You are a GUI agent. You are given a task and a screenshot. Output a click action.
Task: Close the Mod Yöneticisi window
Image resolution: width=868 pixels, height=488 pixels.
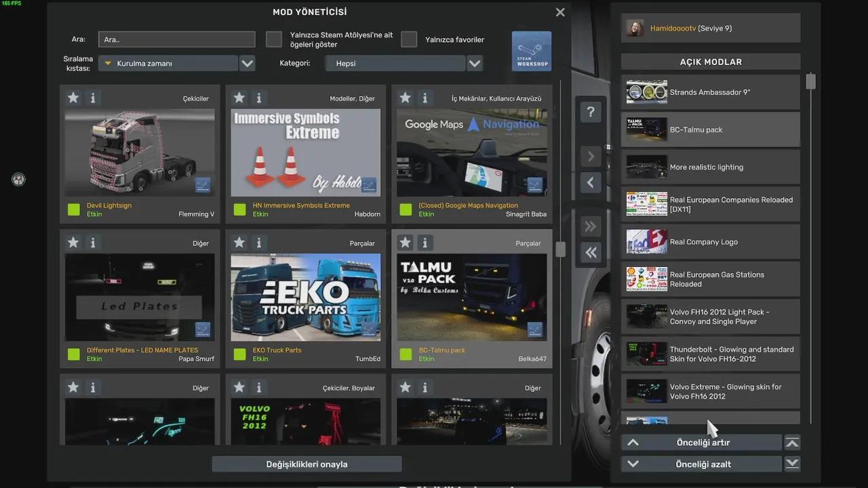[560, 12]
